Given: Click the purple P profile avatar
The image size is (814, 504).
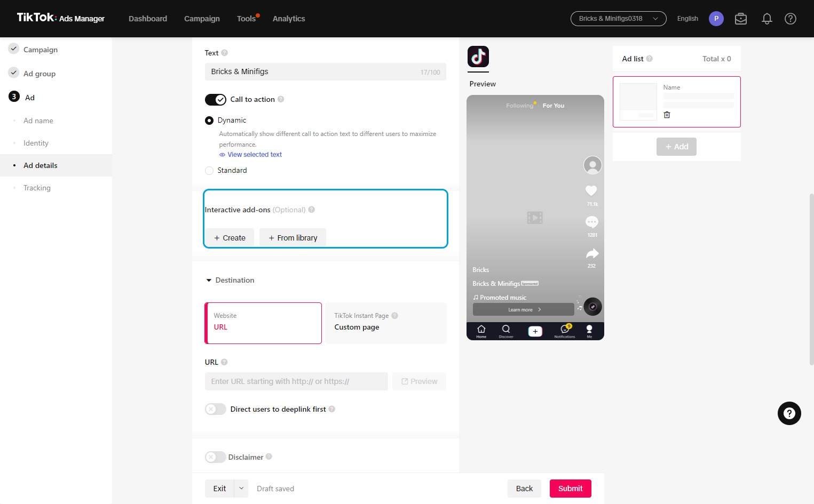Looking at the screenshot, I should (x=716, y=19).
